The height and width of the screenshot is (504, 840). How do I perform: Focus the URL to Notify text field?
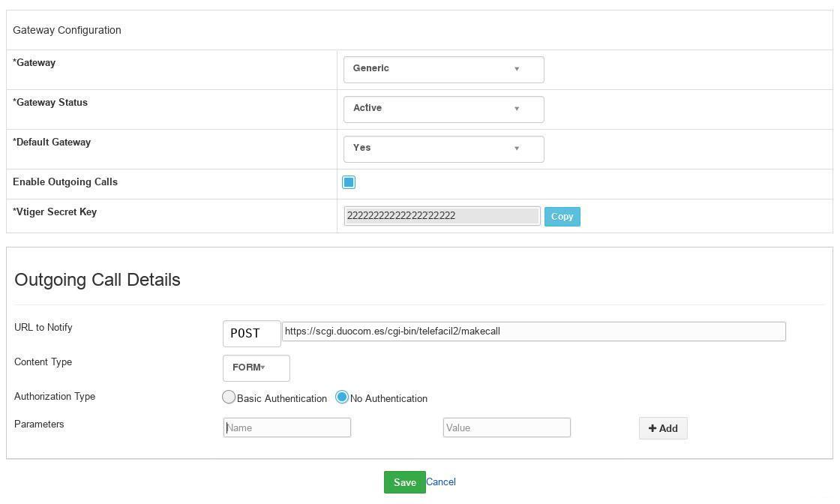533,331
